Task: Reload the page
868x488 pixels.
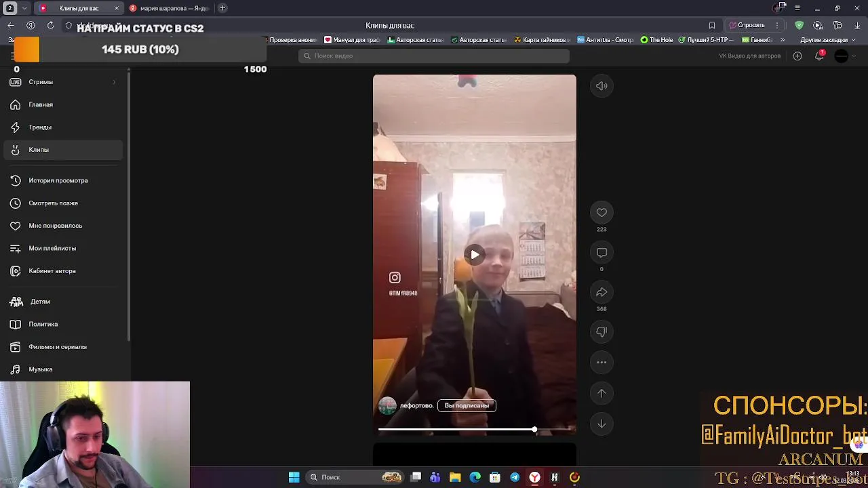Action: point(50,25)
